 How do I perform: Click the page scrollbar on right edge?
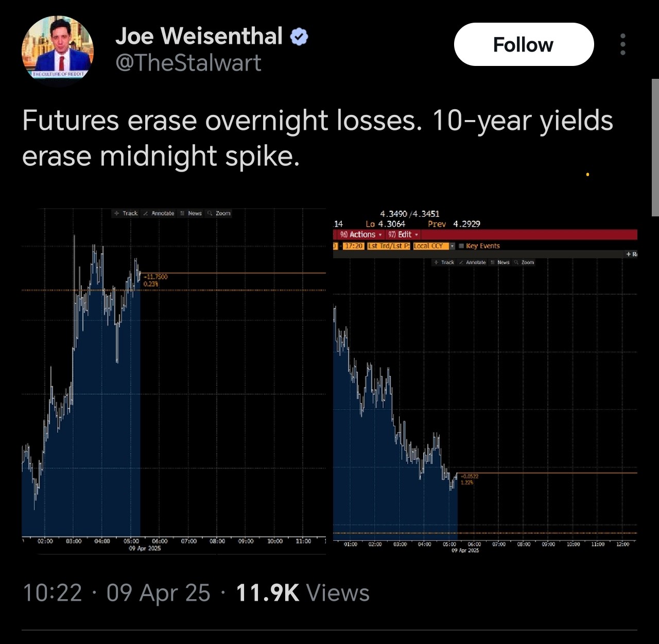click(x=655, y=147)
